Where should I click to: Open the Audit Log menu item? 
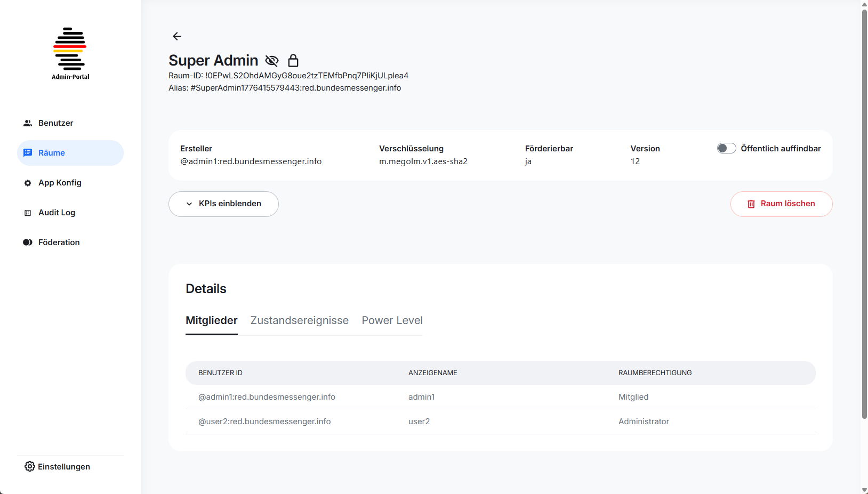[x=70, y=213]
